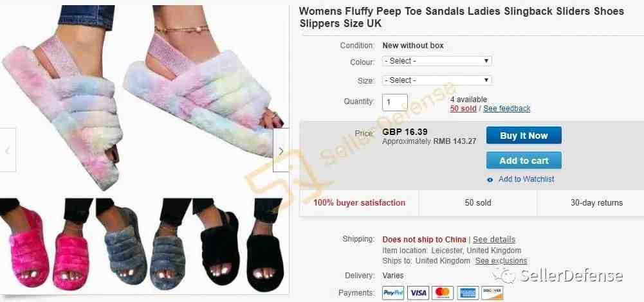The height and width of the screenshot is (302, 644).
Task: Show previous product image with left arrow
Action: (7, 150)
